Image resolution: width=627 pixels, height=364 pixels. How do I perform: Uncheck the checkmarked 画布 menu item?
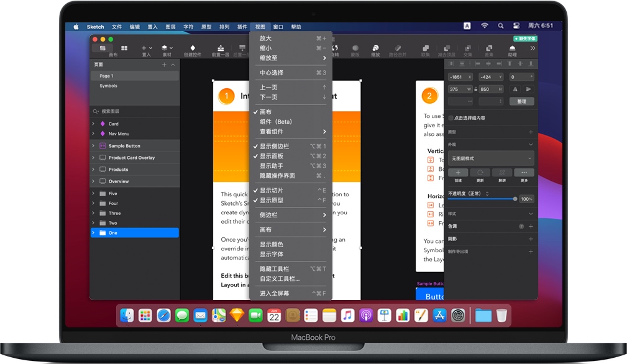click(x=290, y=112)
